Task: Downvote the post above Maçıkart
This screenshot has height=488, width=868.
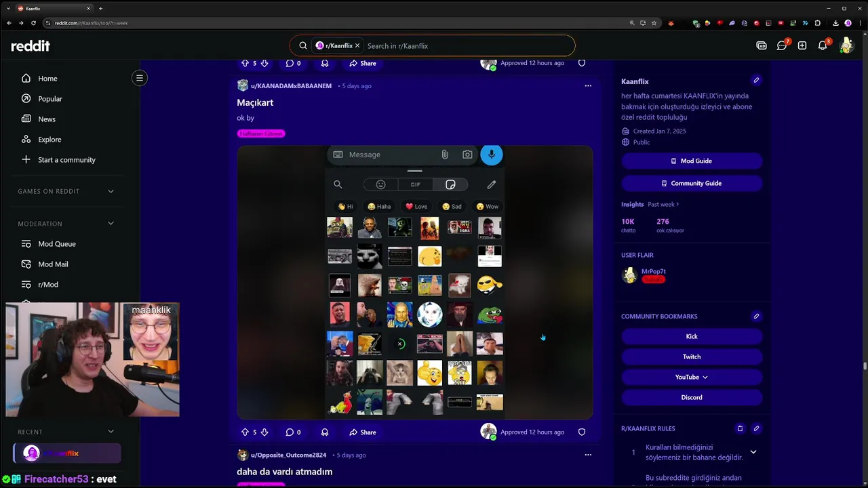Action: click(x=264, y=63)
